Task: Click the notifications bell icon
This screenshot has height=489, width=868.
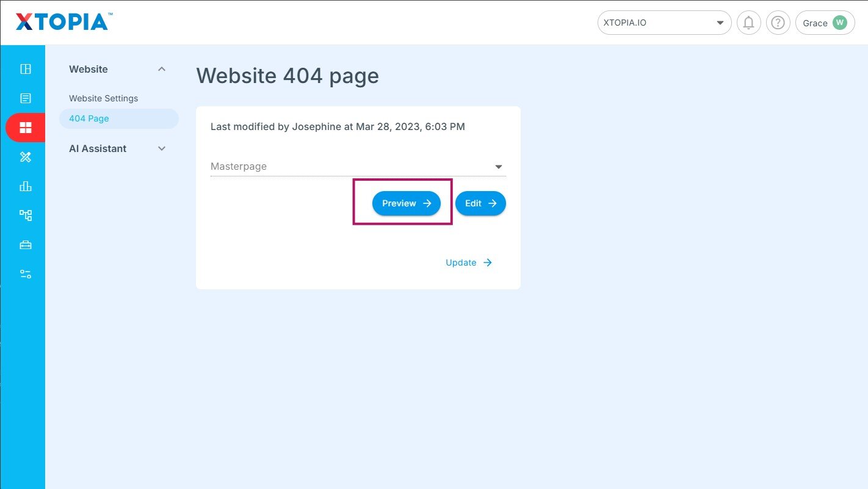Action: pos(748,23)
